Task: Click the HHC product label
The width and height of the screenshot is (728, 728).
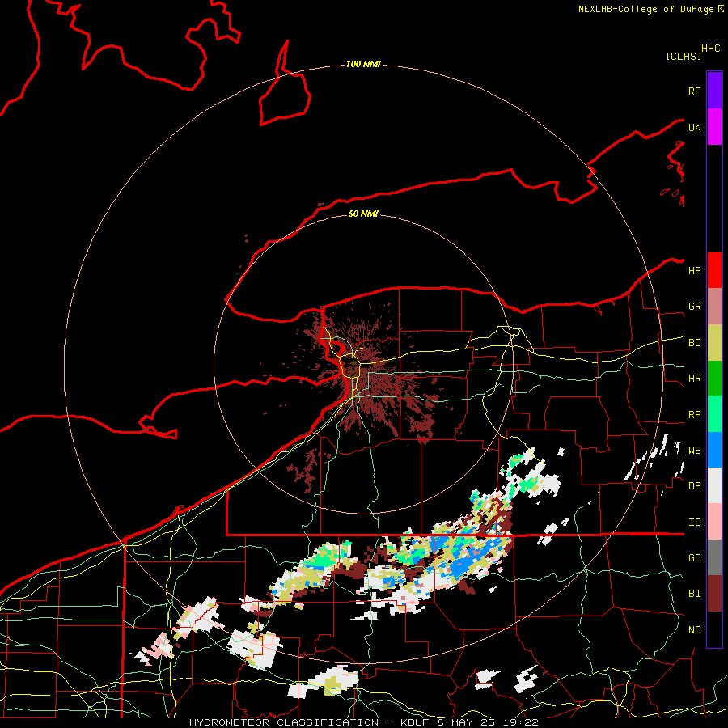Action: point(710,49)
